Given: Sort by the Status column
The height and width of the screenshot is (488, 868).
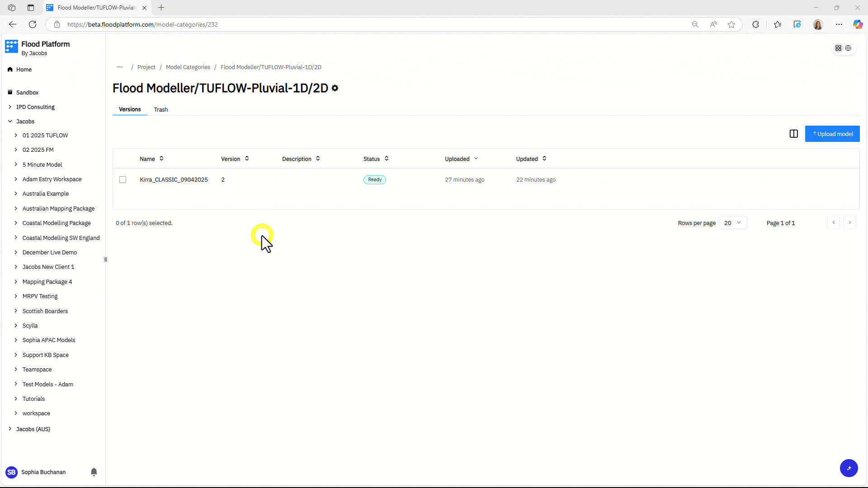Looking at the screenshot, I should pyautogui.click(x=376, y=159).
